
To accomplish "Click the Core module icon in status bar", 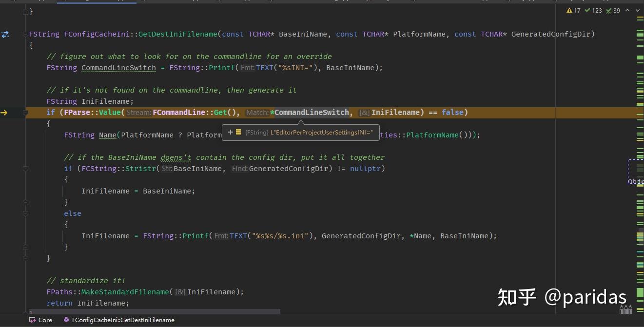I will coord(32,320).
